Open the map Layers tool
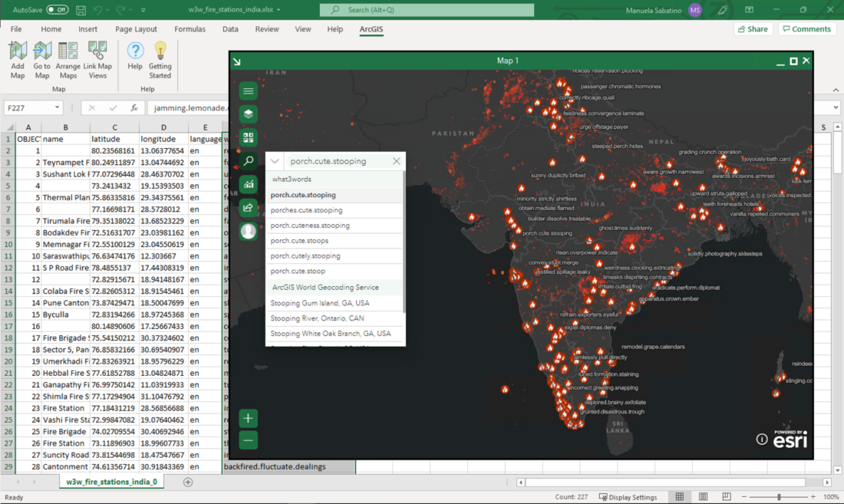 [248, 114]
